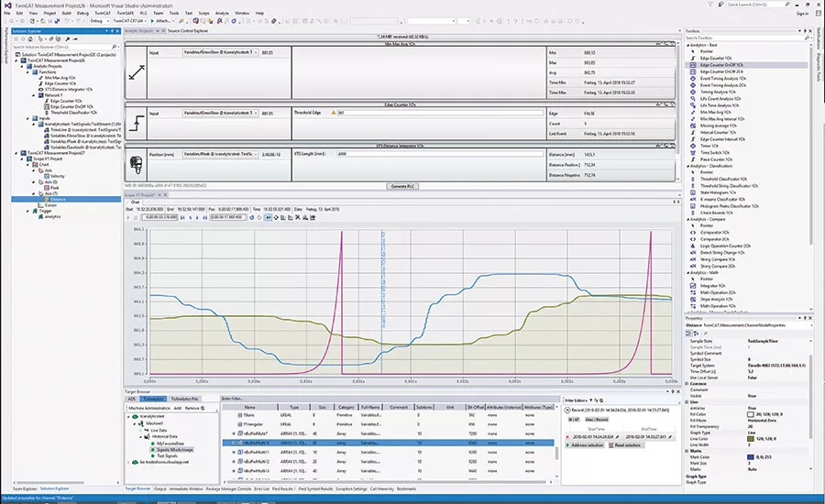Select Check Bounds 1Ch toolbox item
The height and width of the screenshot is (504, 825).
716,213
